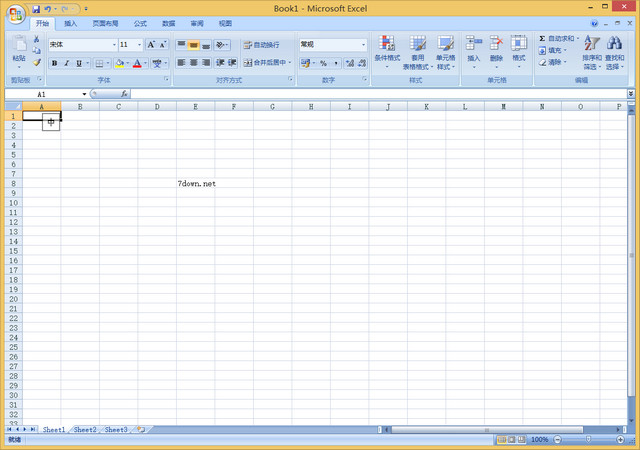Switch to the Insert (插入) ribbon tab
Viewport: 640px width, 450px height.
pos(70,23)
